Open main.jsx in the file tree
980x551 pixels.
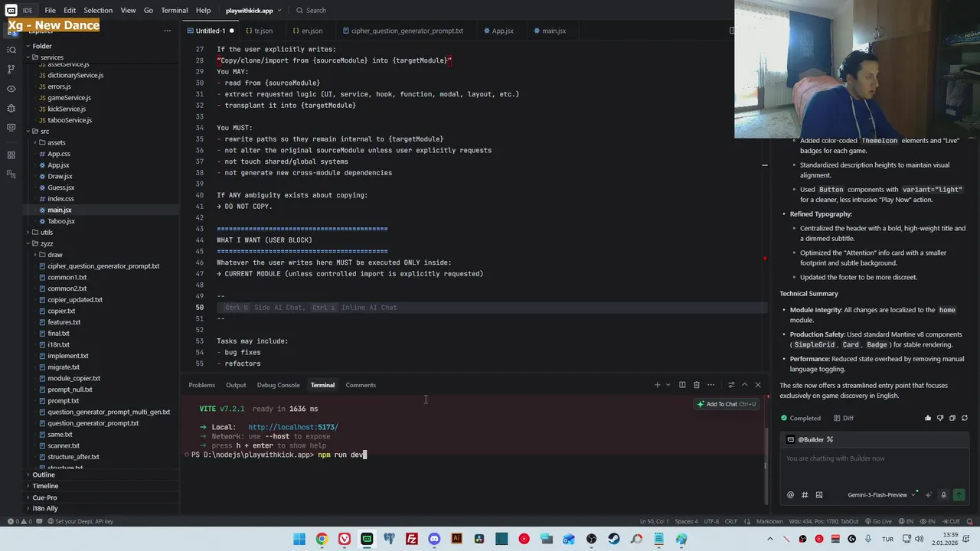click(59, 210)
